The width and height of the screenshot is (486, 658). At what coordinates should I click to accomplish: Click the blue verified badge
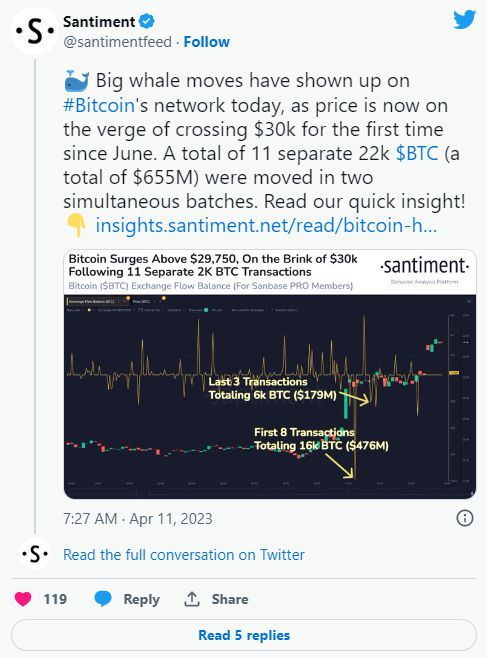[x=146, y=21]
